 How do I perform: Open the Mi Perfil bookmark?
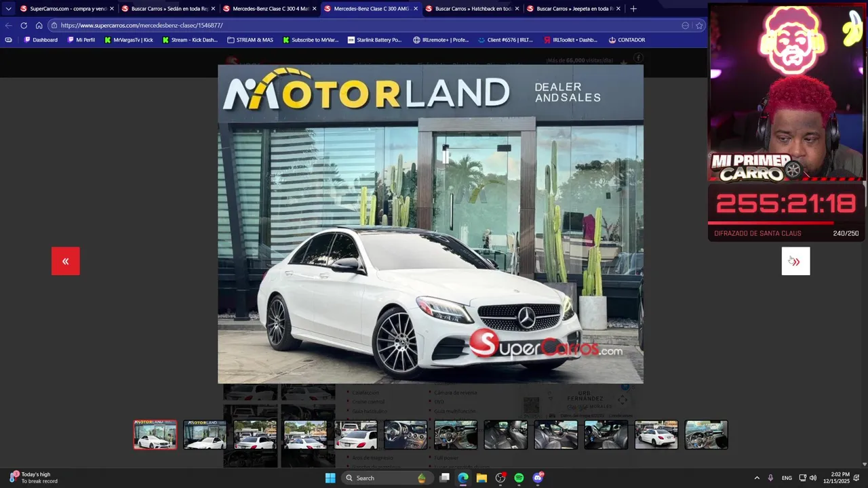(x=81, y=40)
